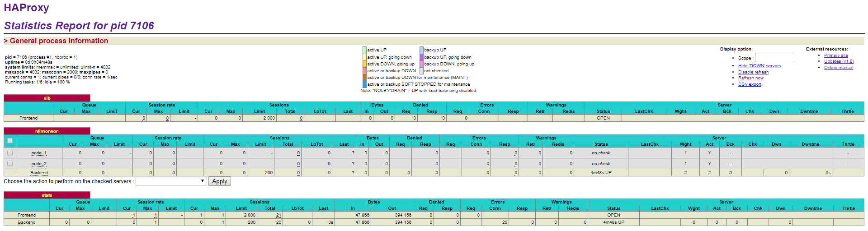Viewport: 868px width, 231px height.
Task: Click Hide 'DOWN' servers link
Action: pyautogui.click(x=759, y=66)
